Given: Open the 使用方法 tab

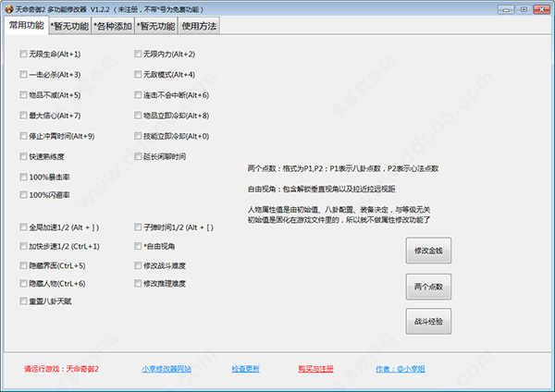Looking at the screenshot, I should pyautogui.click(x=199, y=26).
